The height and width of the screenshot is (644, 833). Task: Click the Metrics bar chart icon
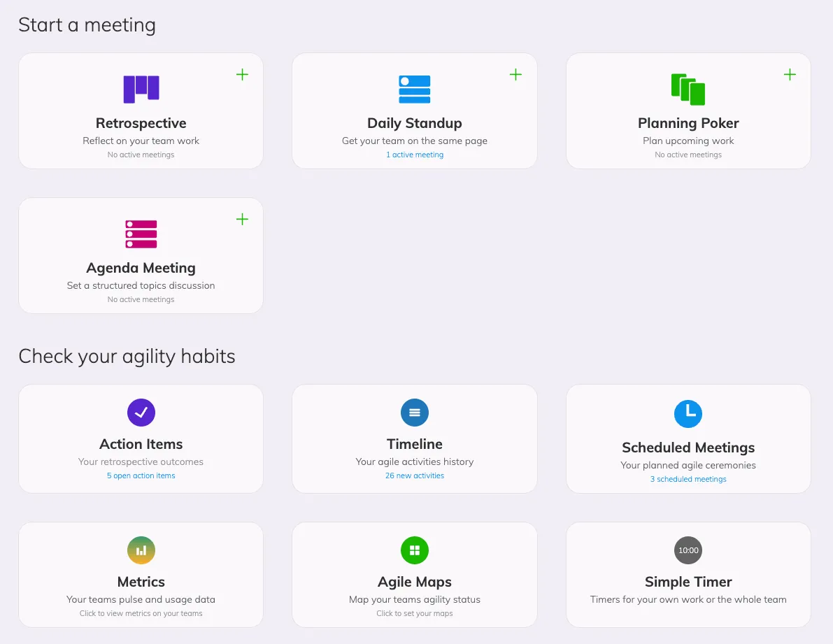click(141, 550)
